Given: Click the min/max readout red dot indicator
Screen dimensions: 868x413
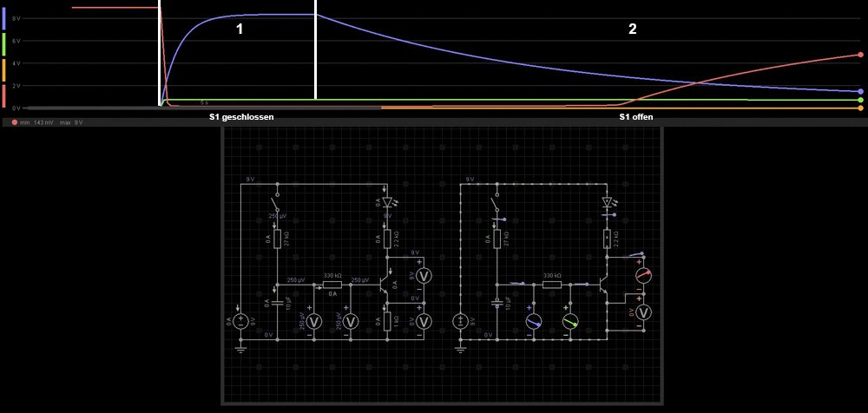Looking at the screenshot, I should (x=15, y=122).
